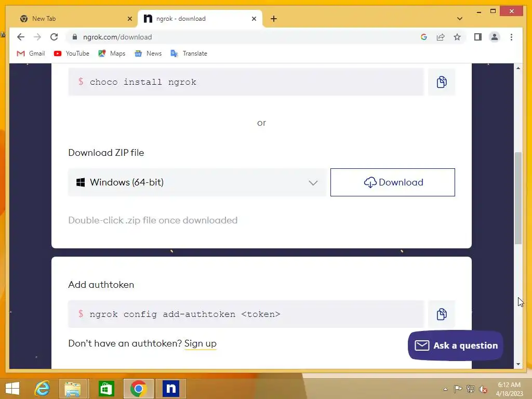Click the Double-click .zip file once downloaded text
The height and width of the screenshot is (399, 532).
pos(153,220)
